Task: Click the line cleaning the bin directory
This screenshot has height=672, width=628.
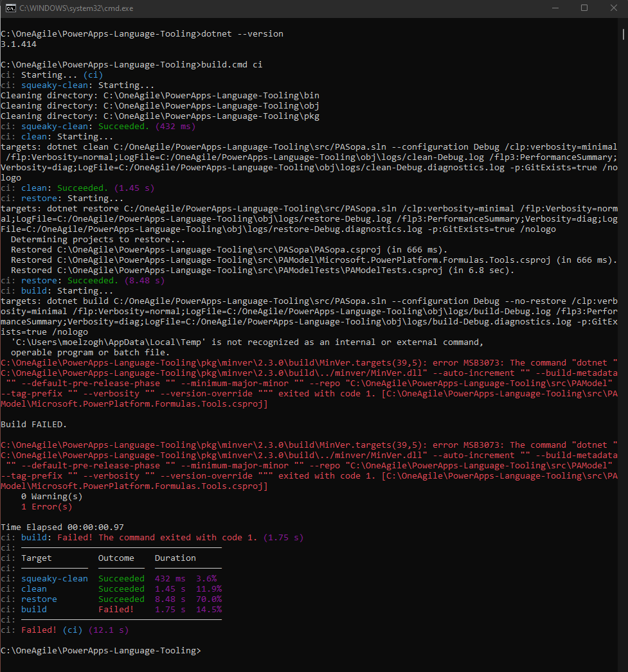Action: tap(160, 96)
